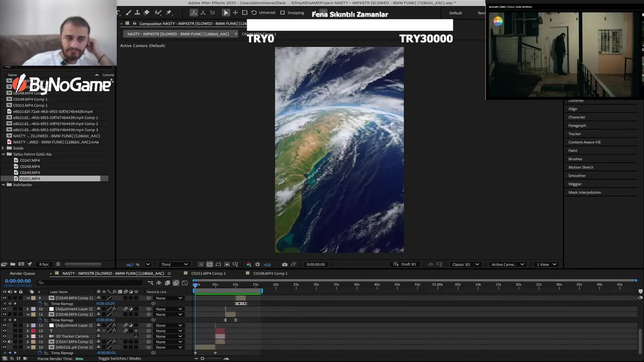Open the channel and color management icon
The height and width of the screenshot is (362, 644).
tap(249, 264)
